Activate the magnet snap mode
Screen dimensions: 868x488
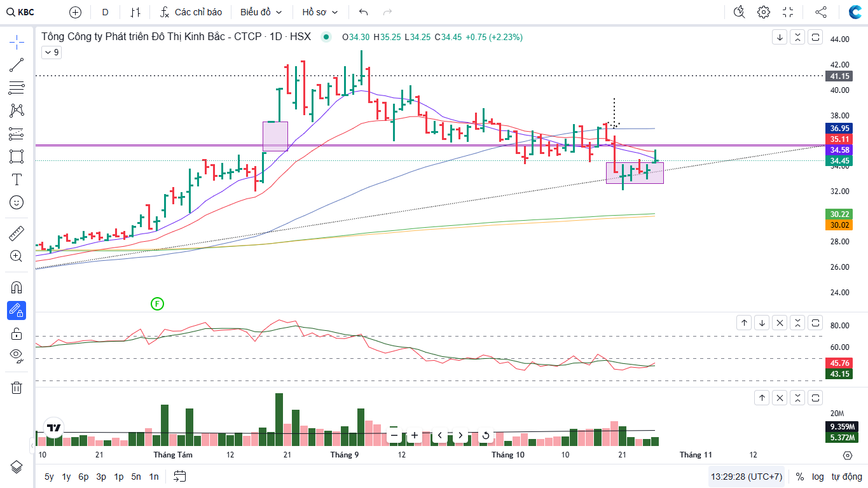tap(17, 287)
